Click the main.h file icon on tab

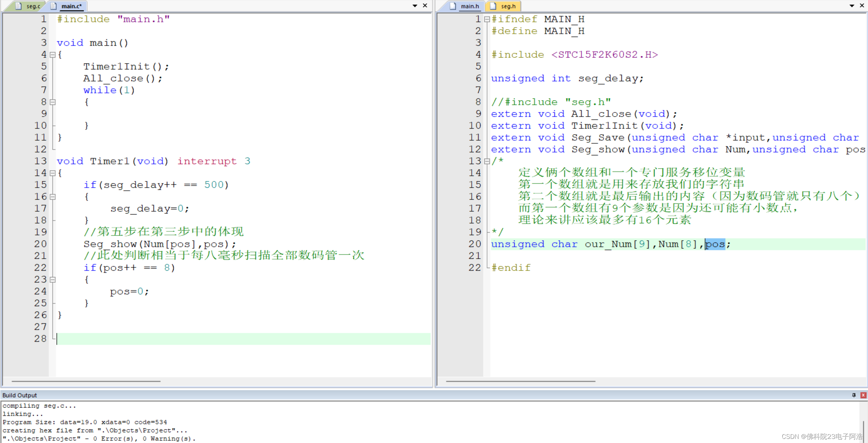coord(453,6)
